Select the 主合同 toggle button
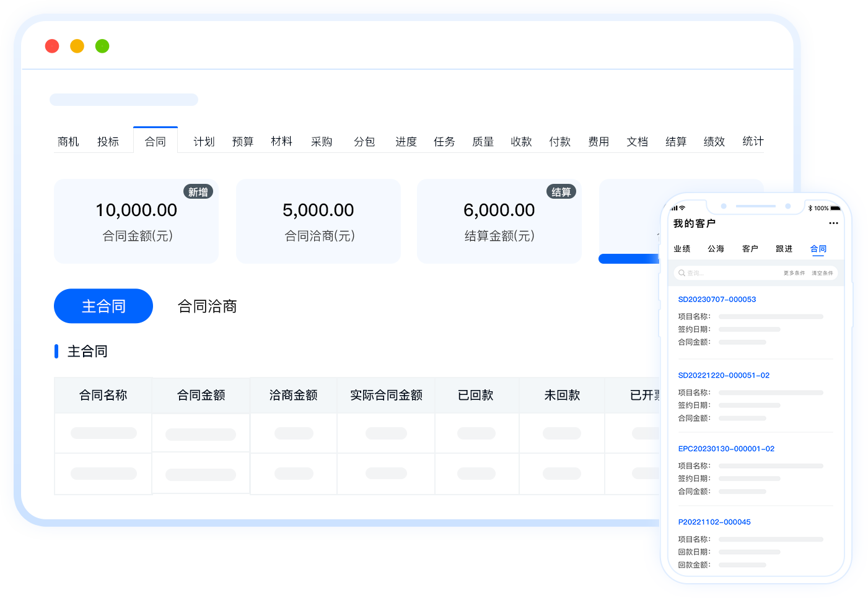The height and width of the screenshot is (598, 868). tap(103, 306)
